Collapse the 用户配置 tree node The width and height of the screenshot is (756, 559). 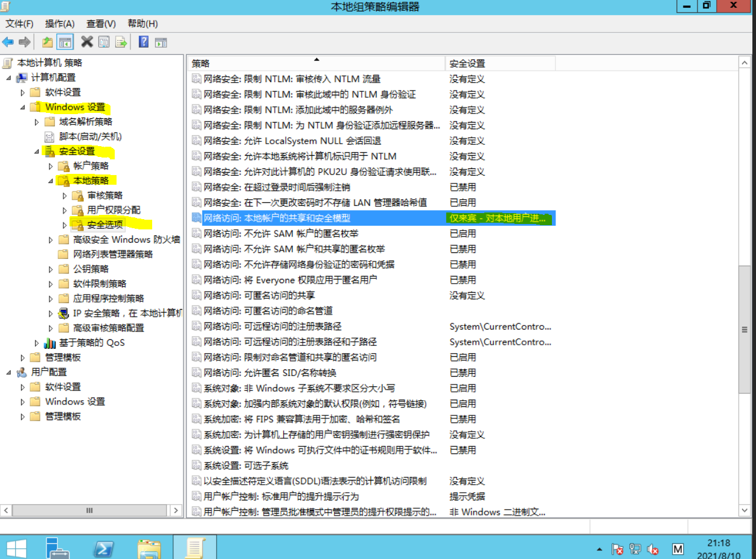tap(8, 372)
